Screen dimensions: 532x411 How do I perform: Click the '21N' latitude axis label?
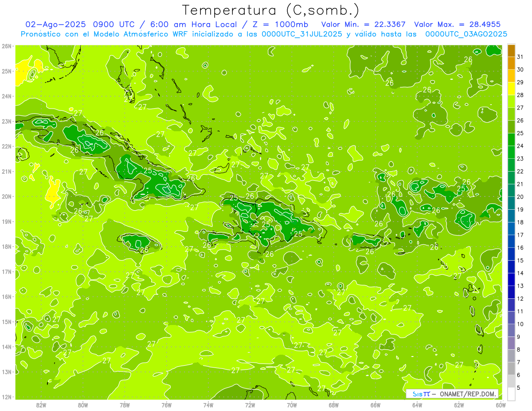(6, 172)
